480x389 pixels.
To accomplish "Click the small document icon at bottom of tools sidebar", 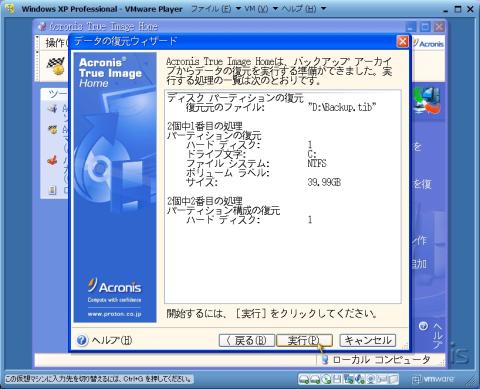I will point(52,190).
